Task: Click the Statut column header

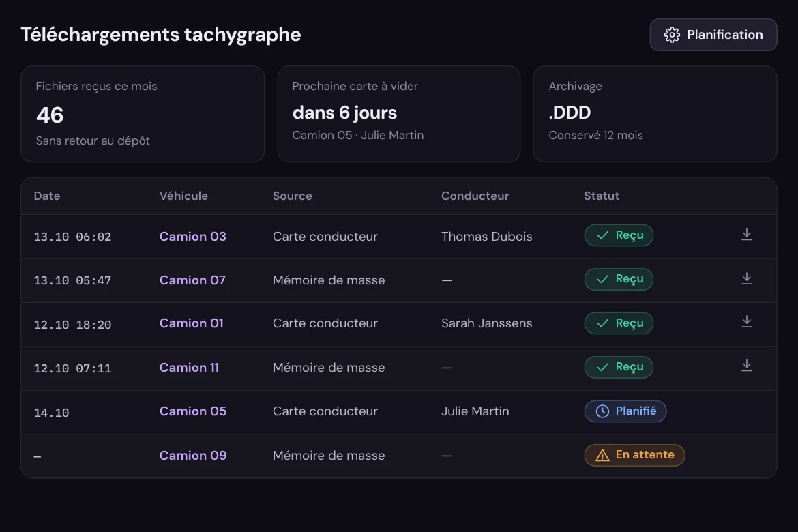Action: coord(602,196)
